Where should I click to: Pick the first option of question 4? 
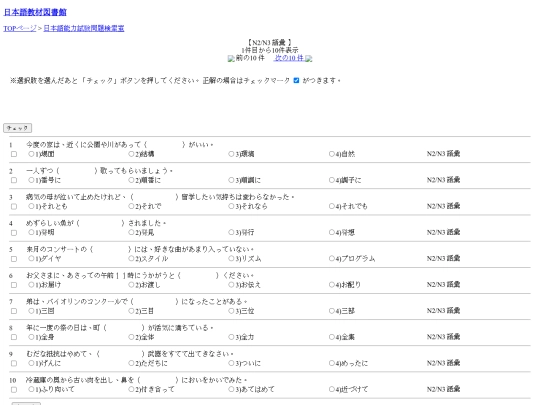tap(31, 232)
